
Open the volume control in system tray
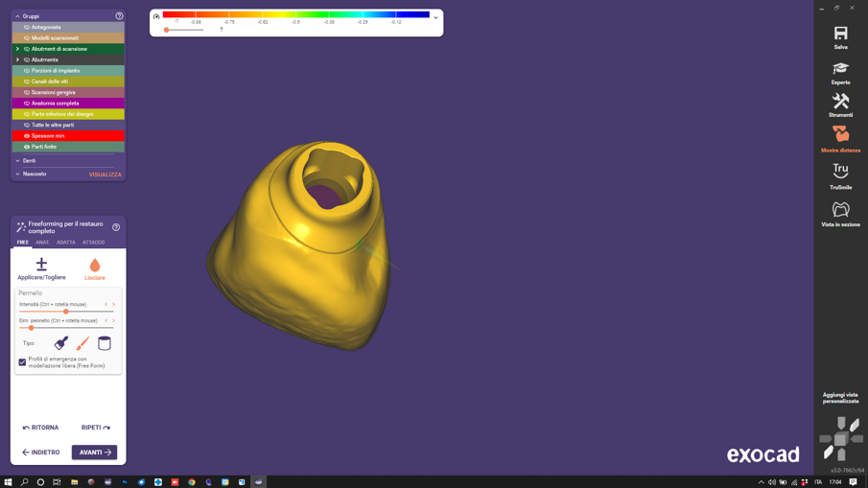click(772, 482)
